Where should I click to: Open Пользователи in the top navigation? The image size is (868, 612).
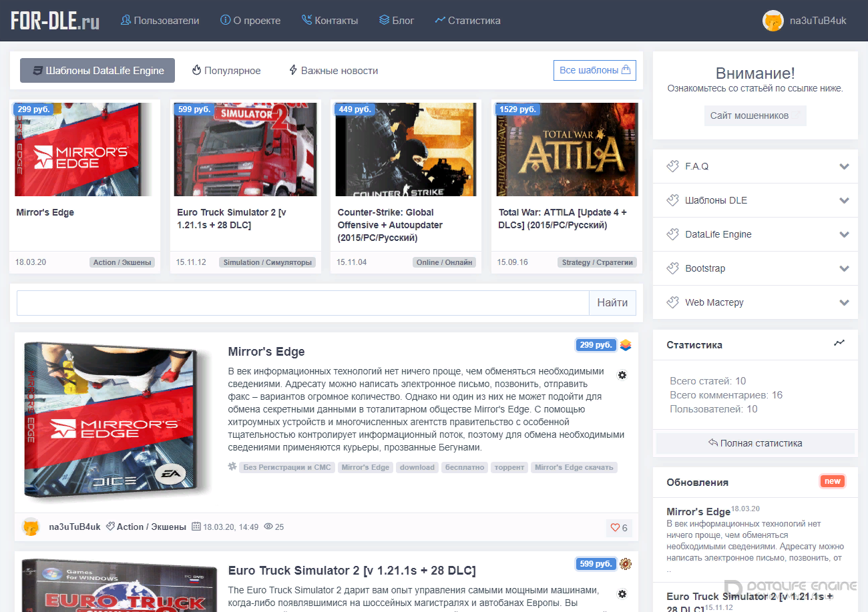[x=160, y=21]
